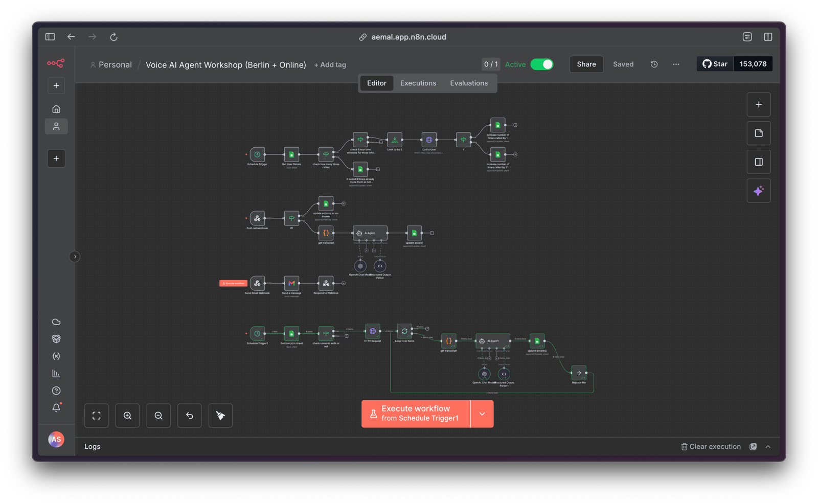Viewport: 818px width, 504px height.
Task: Zoom out of the workflow canvas
Action: coord(158,416)
